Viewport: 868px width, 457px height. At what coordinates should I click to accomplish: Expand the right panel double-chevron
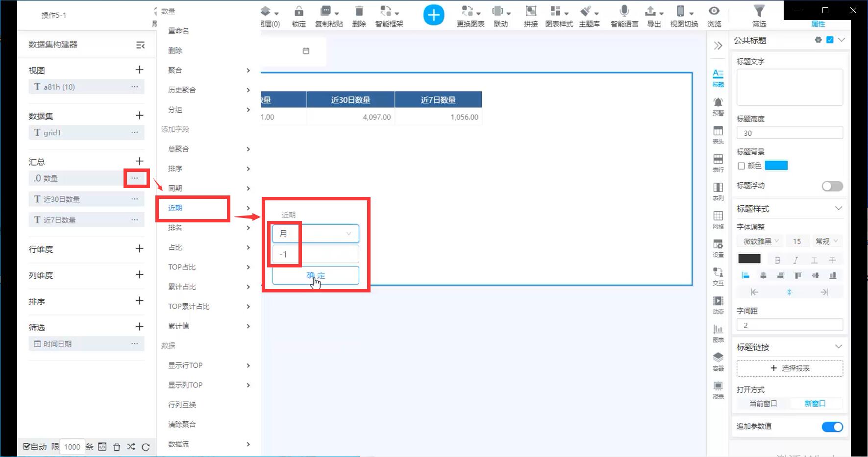[x=718, y=46]
